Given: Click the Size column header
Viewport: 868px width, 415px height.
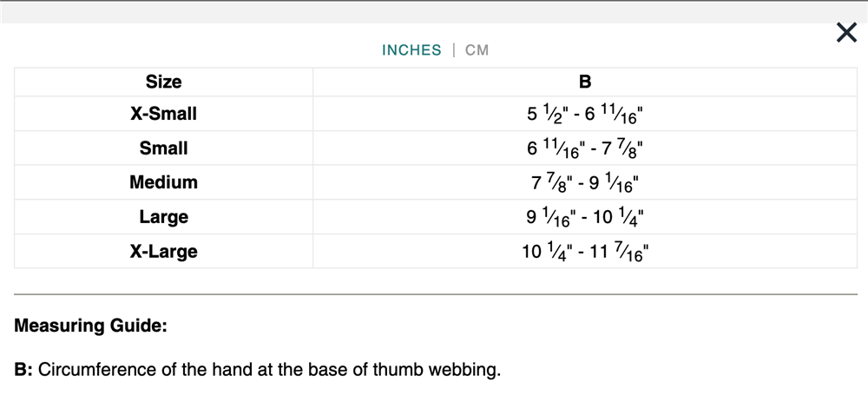Looking at the screenshot, I should pos(163,82).
